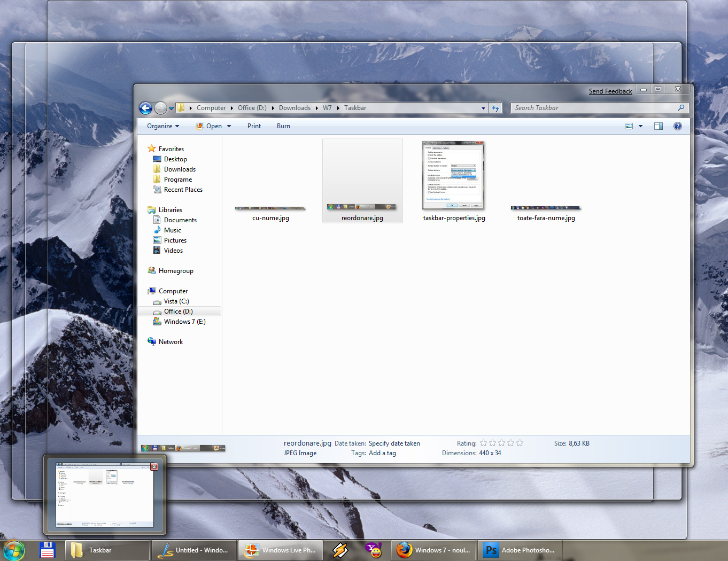
Task: Switch to Taskbar explorer taskbar button
Action: click(x=107, y=550)
